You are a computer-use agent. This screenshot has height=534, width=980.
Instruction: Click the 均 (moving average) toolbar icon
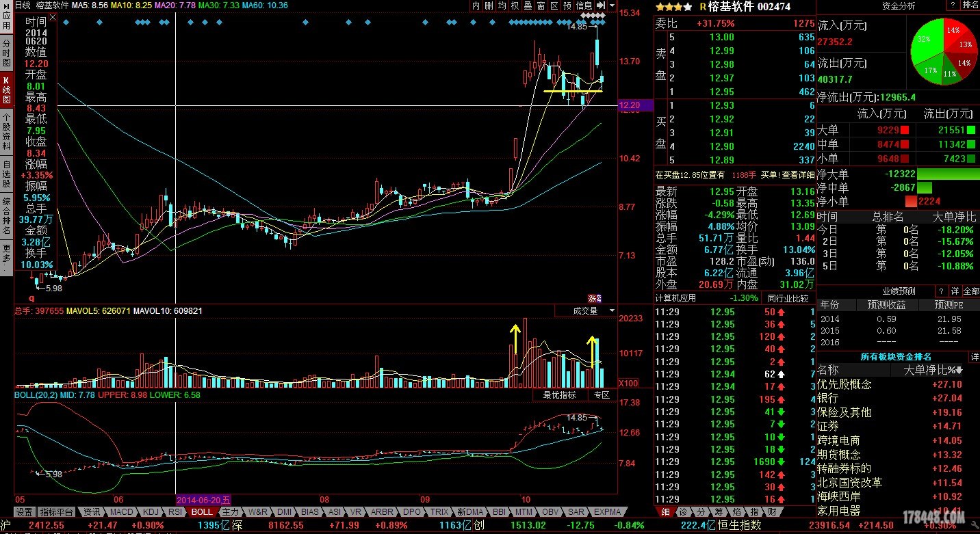click(502, 5)
